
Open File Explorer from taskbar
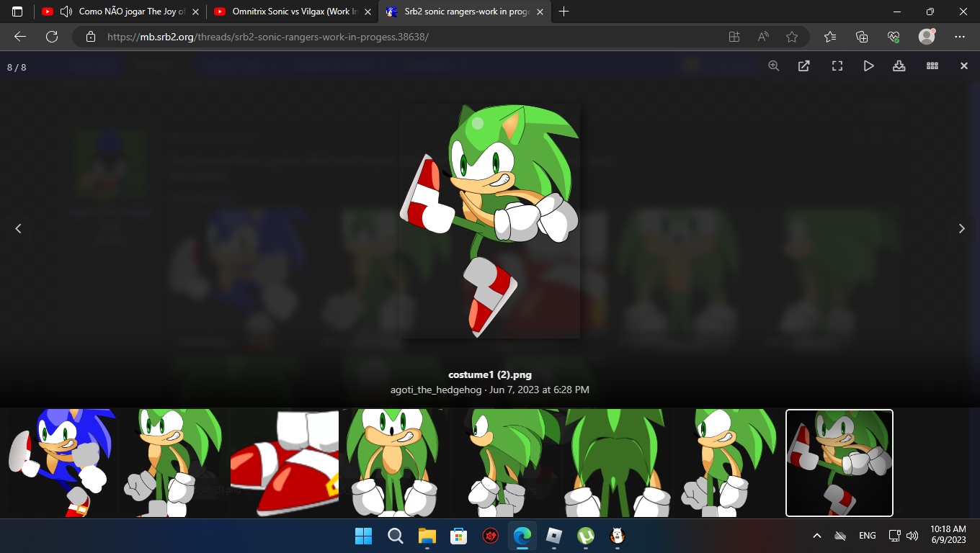[x=427, y=536]
